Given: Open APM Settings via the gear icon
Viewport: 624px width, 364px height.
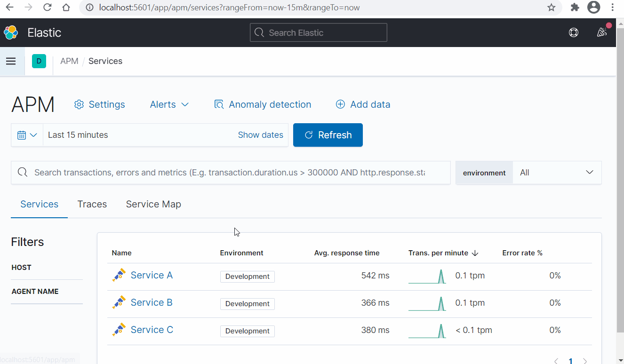Looking at the screenshot, I should 79,104.
